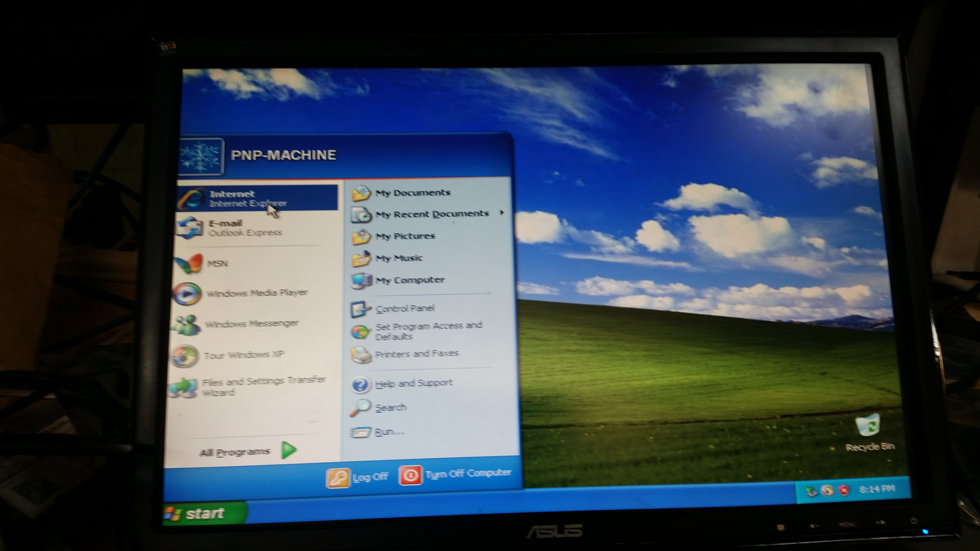Viewport: 980px width, 551px height.
Task: Click the 'My Computer' label text
Action: [x=410, y=280]
